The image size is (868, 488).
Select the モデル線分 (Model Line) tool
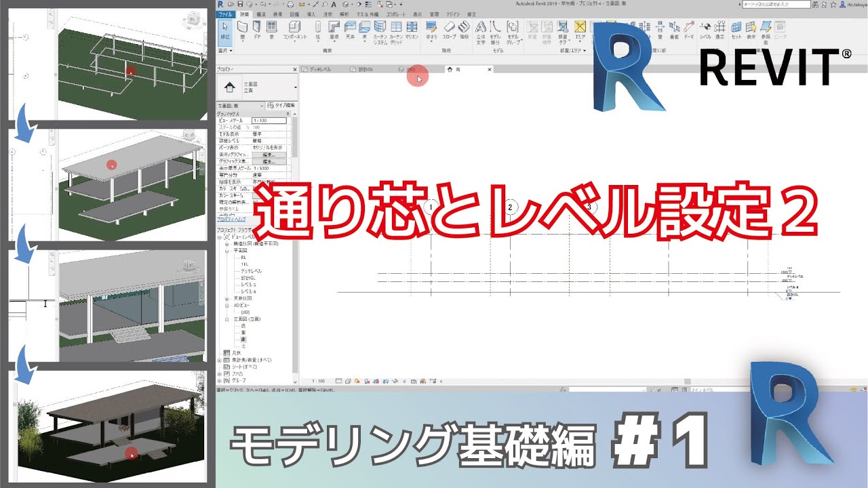coord(496,31)
